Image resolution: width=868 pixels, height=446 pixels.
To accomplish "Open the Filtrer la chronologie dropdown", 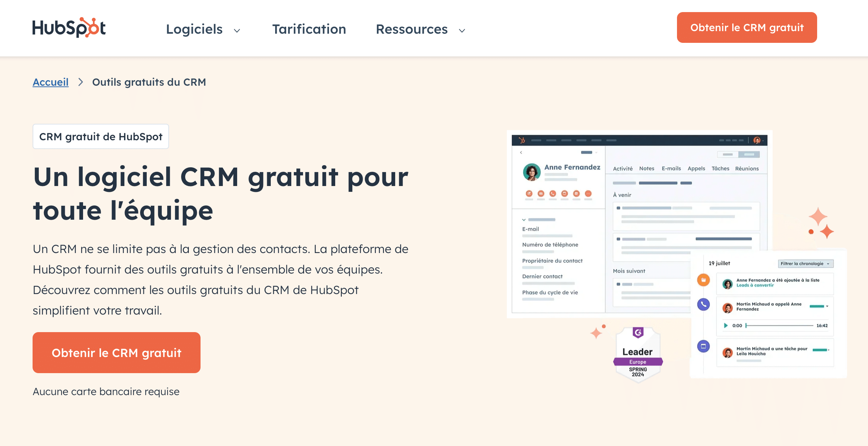I will [x=805, y=264].
